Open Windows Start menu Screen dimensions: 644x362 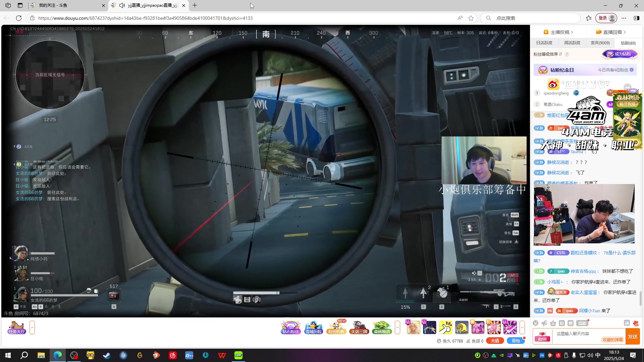(x=8, y=355)
